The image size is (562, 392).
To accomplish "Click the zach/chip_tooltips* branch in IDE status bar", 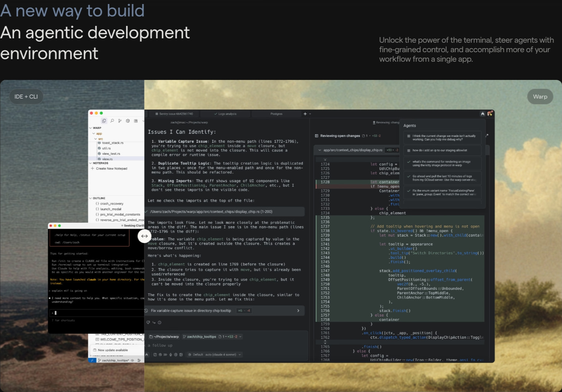I will coord(113,360).
